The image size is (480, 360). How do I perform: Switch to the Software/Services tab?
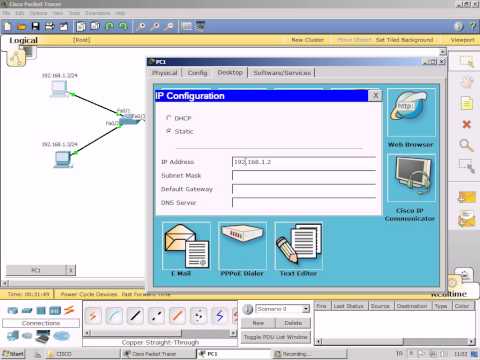282,73
